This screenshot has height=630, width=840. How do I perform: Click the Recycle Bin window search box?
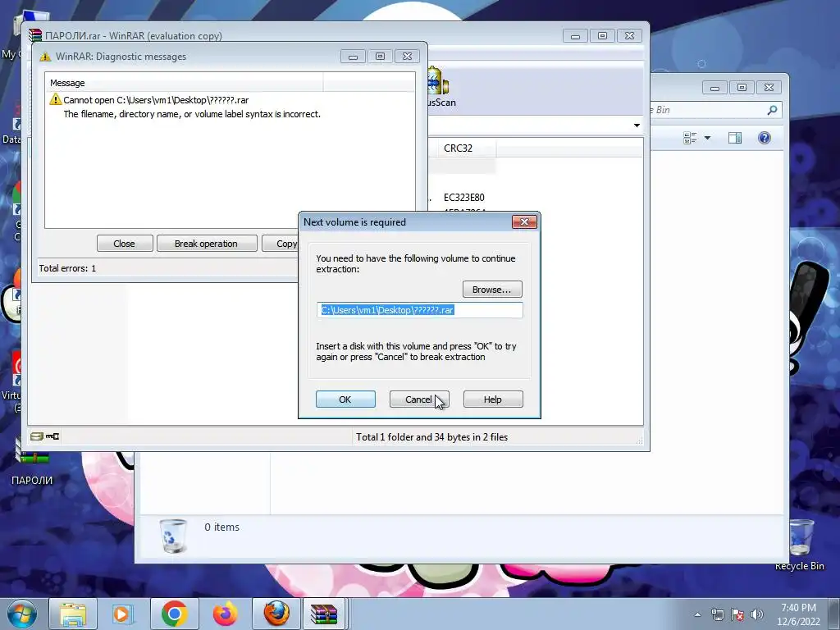pyautogui.click(x=714, y=110)
